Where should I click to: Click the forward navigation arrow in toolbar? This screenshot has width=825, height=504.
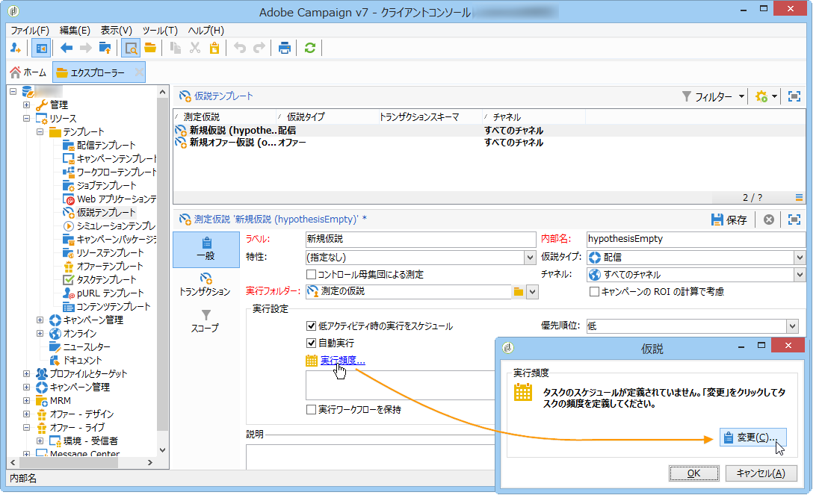click(x=85, y=49)
